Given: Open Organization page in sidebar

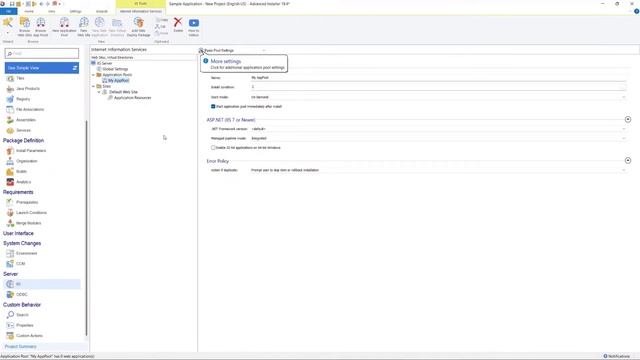Looking at the screenshot, I should 22,161.
